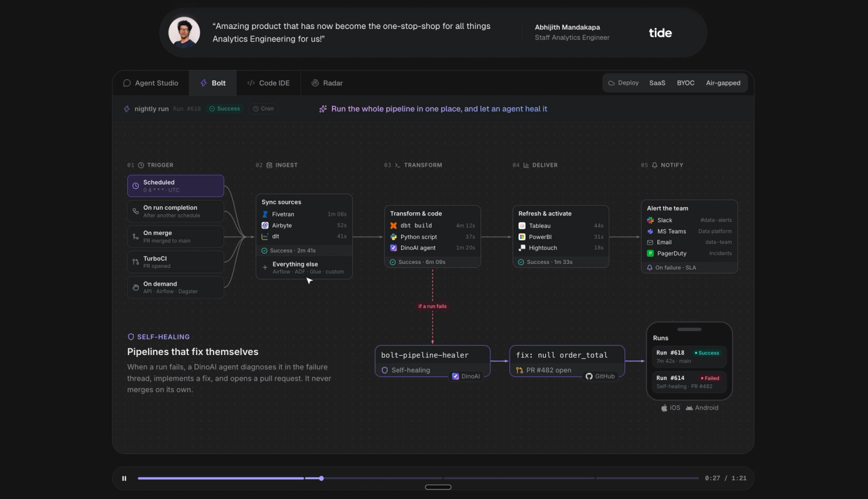Switch to the Code IDE tab
The width and height of the screenshot is (868, 499).
click(269, 83)
